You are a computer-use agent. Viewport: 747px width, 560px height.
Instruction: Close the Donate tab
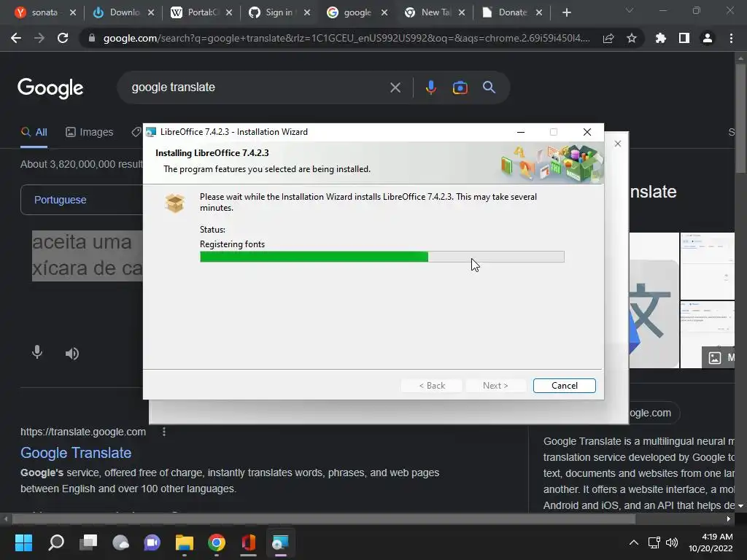539,12
